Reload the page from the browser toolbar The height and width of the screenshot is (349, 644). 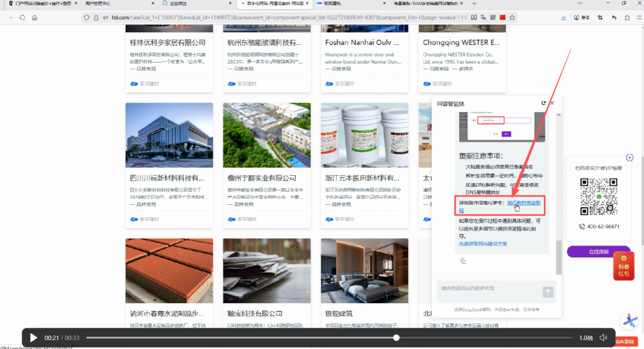(22, 18)
